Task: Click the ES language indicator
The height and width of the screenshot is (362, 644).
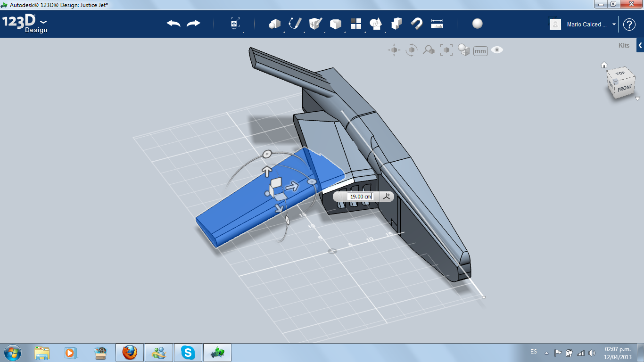Action: click(x=534, y=352)
